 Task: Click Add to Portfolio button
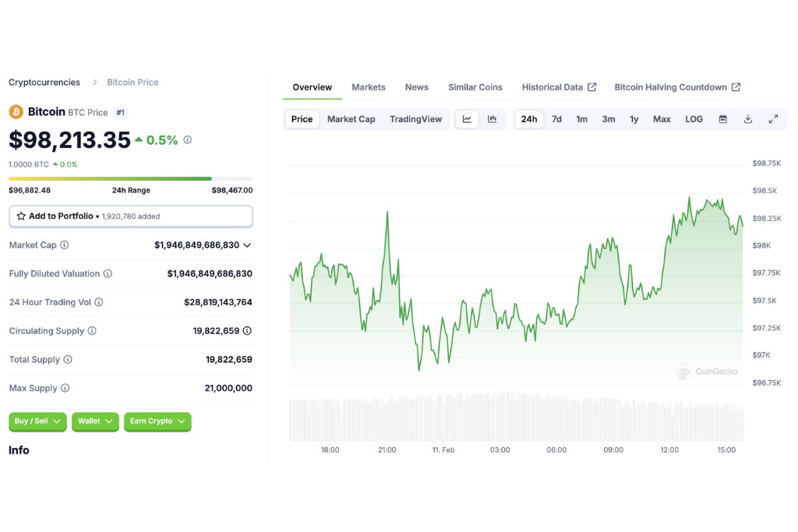pyautogui.click(x=131, y=217)
